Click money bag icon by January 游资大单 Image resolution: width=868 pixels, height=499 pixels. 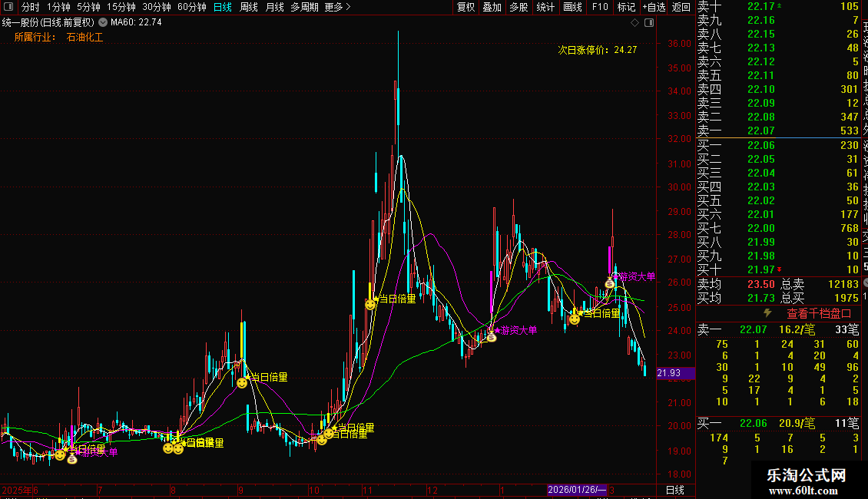(x=492, y=335)
